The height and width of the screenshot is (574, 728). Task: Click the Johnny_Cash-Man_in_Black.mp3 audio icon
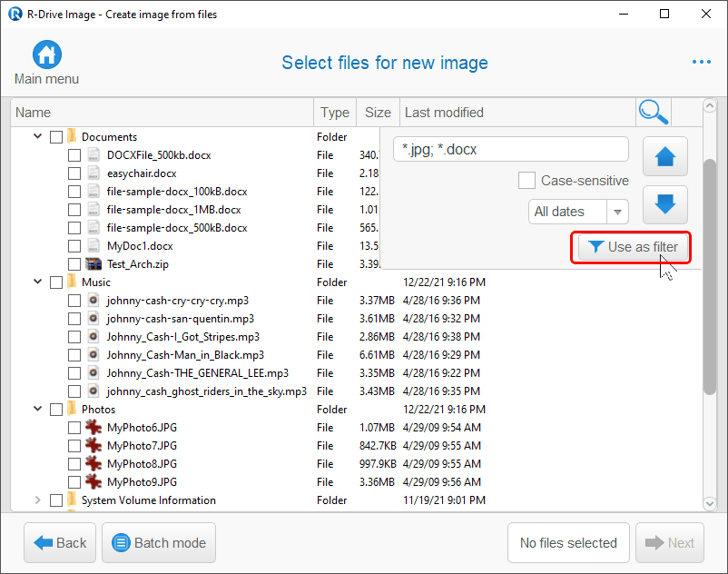click(x=93, y=355)
